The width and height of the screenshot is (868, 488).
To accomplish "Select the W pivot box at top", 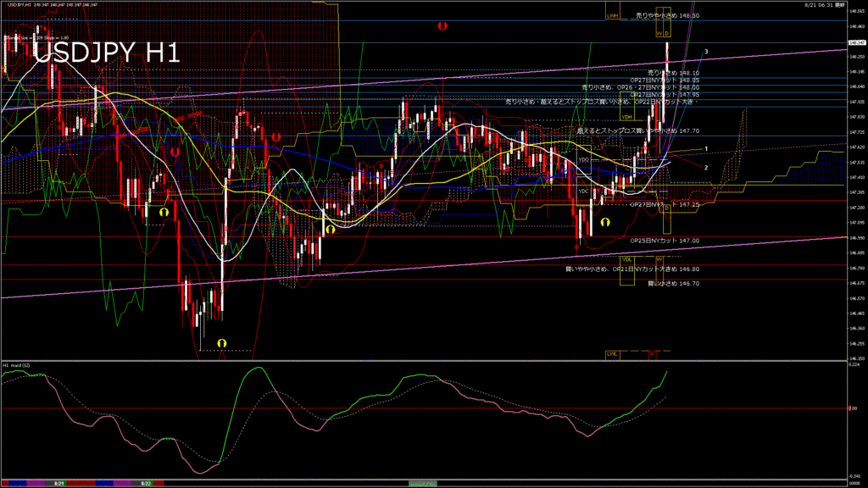I will point(658,33).
